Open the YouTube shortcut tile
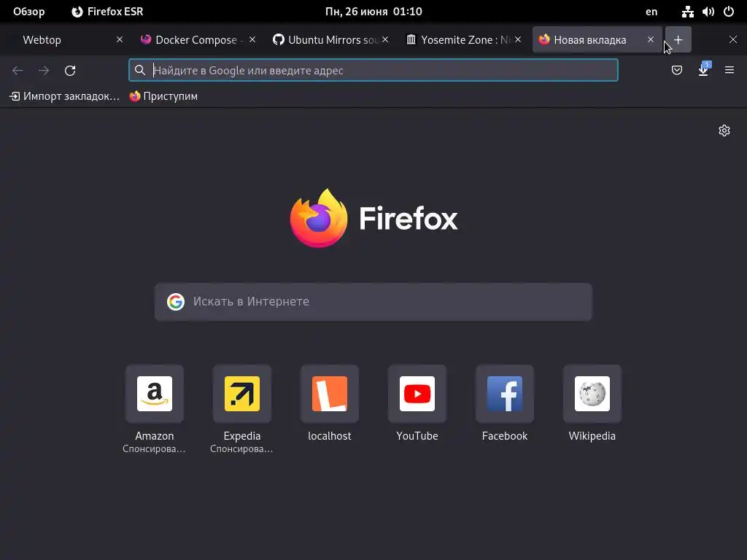This screenshot has height=560, width=747. tap(417, 394)
